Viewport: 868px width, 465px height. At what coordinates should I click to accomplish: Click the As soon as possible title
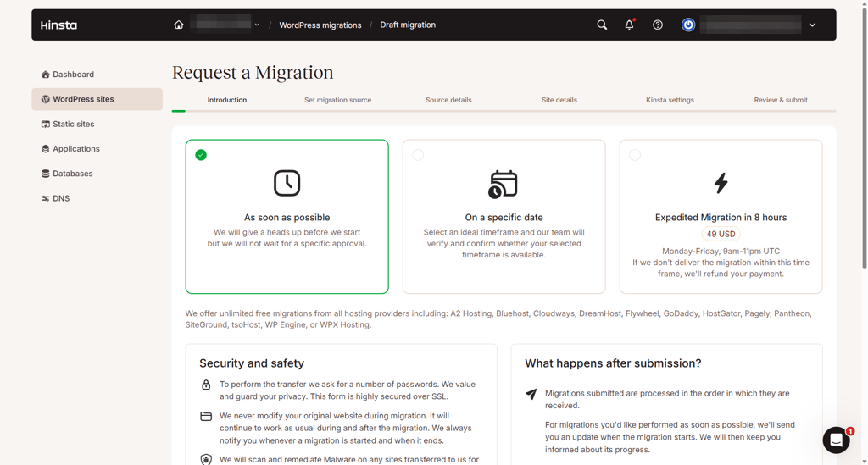pyautogui.click(x=287, y=218)
